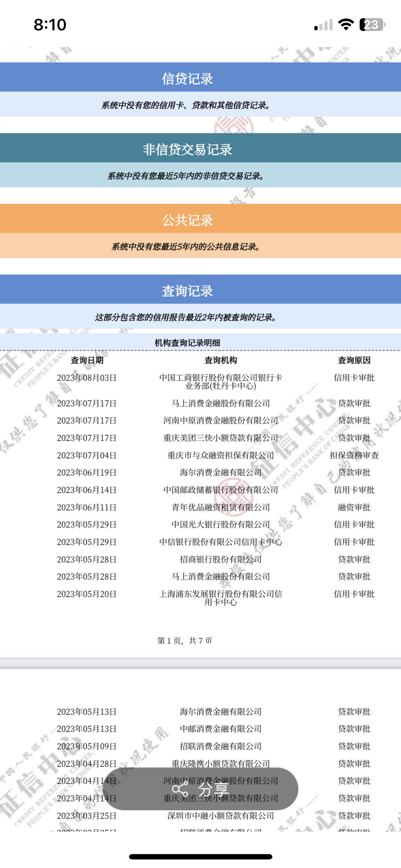Tap the battery indicator showing 23
Screen dimensions: 401x868
pos(372,25)
